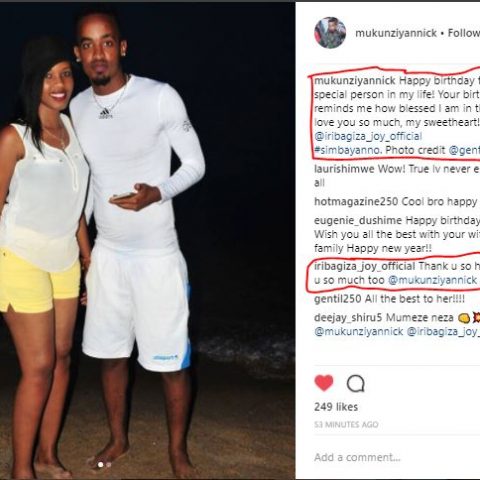Open mukunziyannick profile picture avatar

[330, 33]
